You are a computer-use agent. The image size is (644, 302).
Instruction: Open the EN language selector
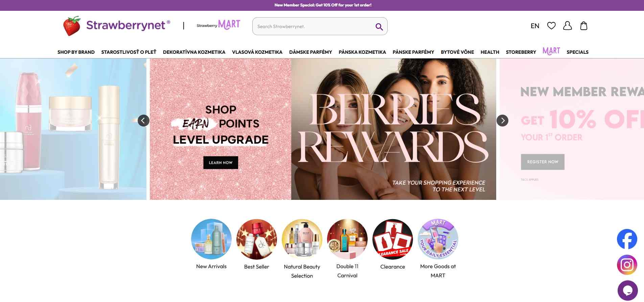535,26
